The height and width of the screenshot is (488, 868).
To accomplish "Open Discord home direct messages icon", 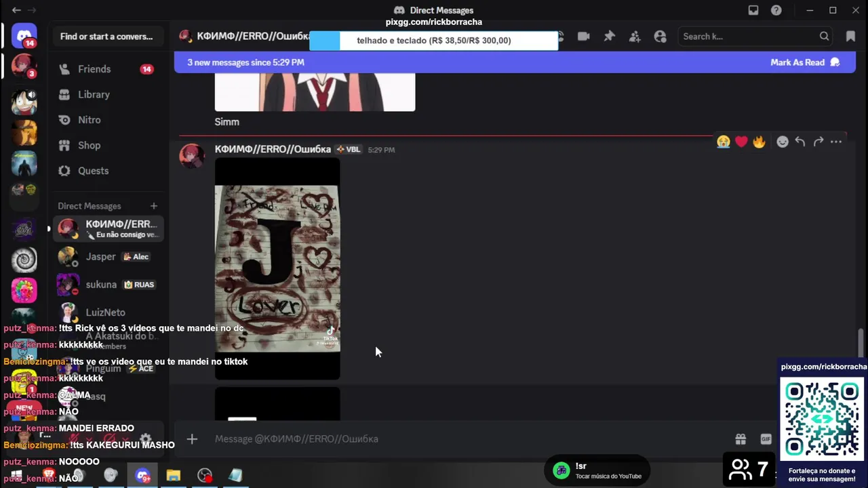I will 24,36.
